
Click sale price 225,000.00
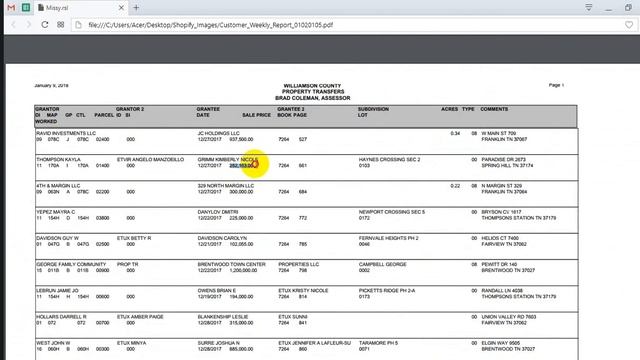241,218
